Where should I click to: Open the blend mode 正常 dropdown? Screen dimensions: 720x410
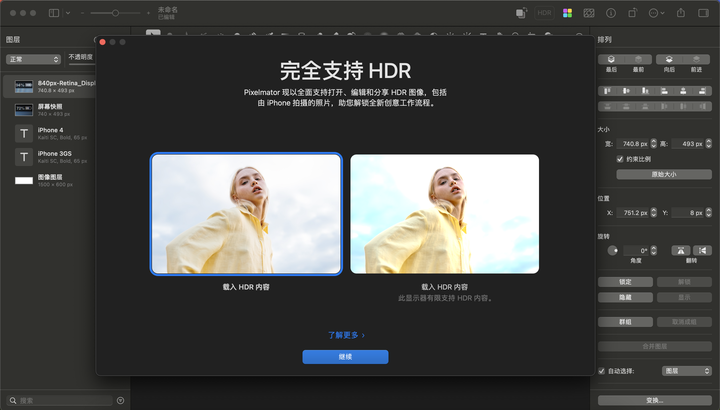34,59
